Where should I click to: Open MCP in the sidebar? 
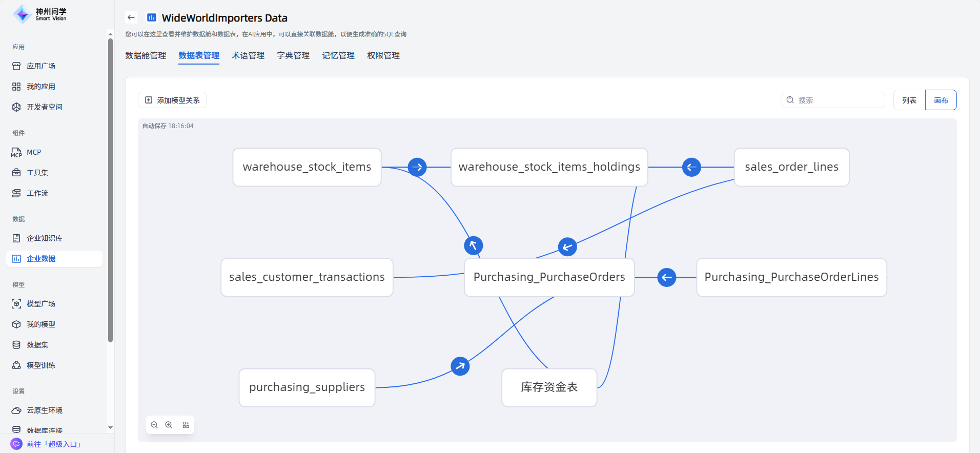[34, 152]
